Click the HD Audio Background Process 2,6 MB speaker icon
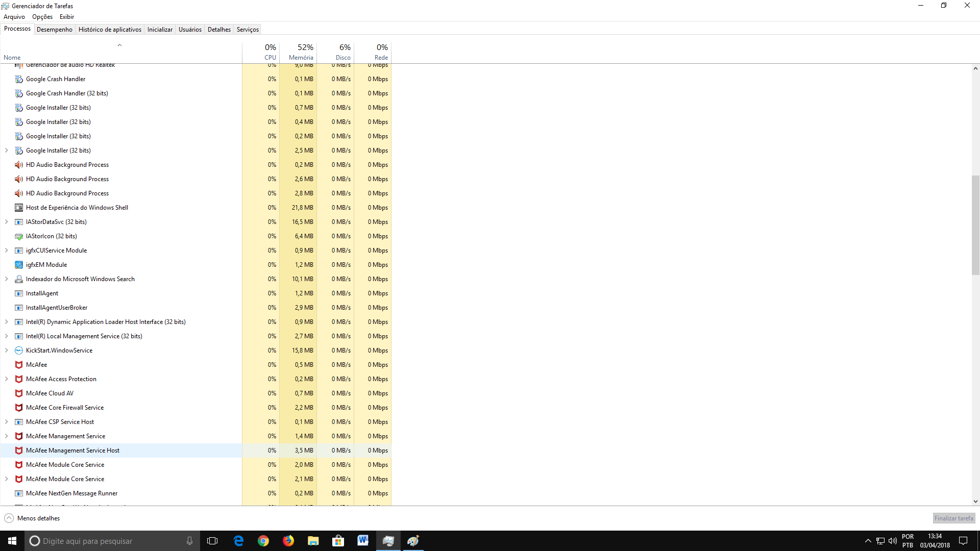 pos(19,179)
